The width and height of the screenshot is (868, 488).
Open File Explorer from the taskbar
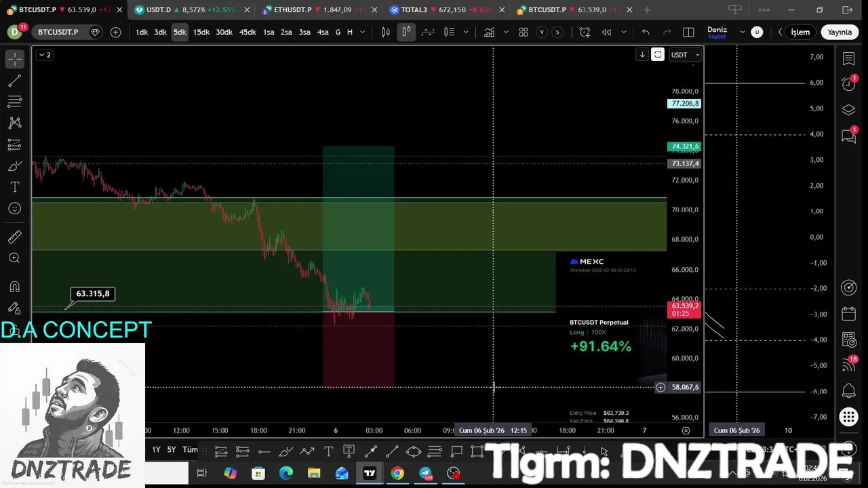pyautogui.click(x=314, y=473)
